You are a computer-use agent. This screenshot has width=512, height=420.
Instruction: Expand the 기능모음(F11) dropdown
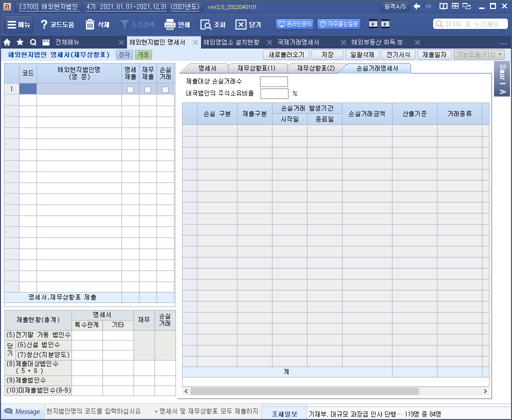pyautogui.click(x=479, y=54)
